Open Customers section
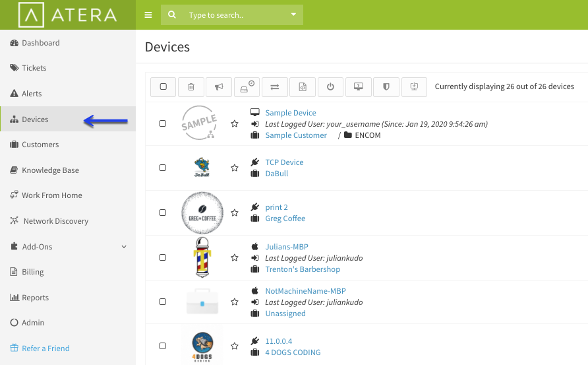The height and width of the screenshot is (365, 588). click(x=67, y=145)
